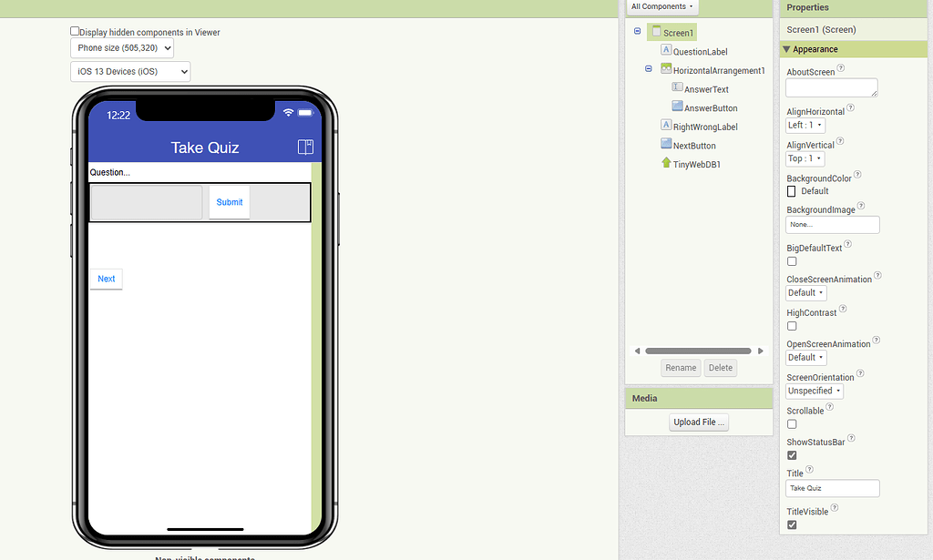Image resolution: width=933 pixels, height=560 pixels.
Task: Open the ScreenOrientation dropdown
Action: (x=814, y=390)
